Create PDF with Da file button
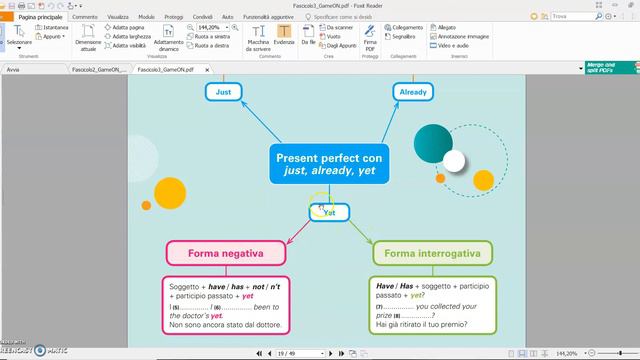This screenshot has height=360, width=640. click(309, 35)
